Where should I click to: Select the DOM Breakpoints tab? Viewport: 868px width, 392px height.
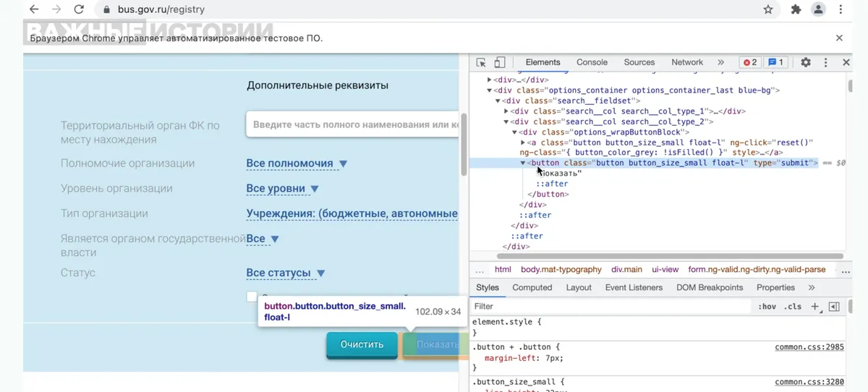click(710, 287)
